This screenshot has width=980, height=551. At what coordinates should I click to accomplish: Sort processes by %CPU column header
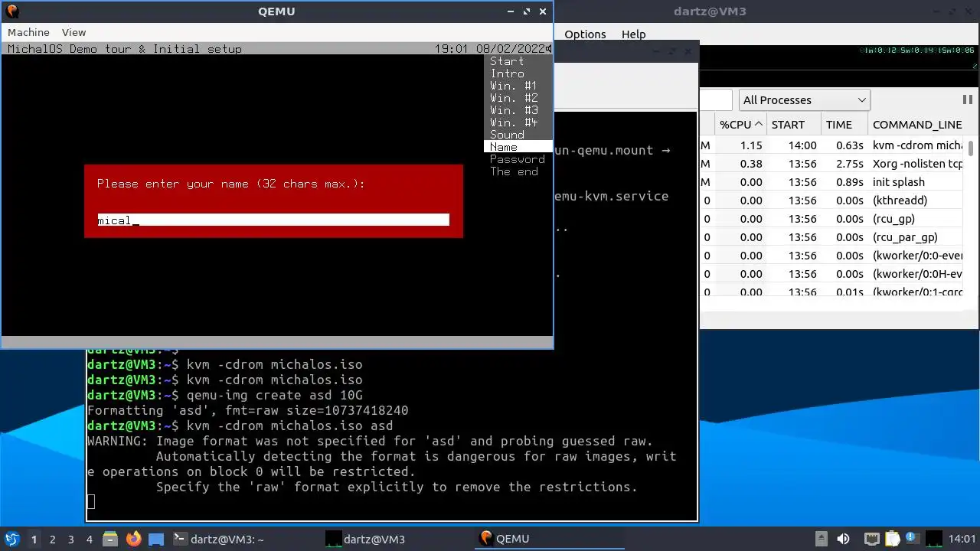coord(740,124)
